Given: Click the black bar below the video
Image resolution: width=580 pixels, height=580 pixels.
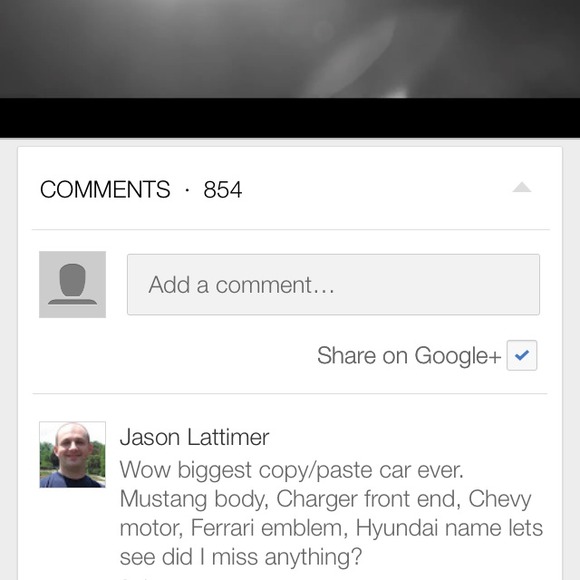Looking at the screenshot, I should [x=290, y=118].
